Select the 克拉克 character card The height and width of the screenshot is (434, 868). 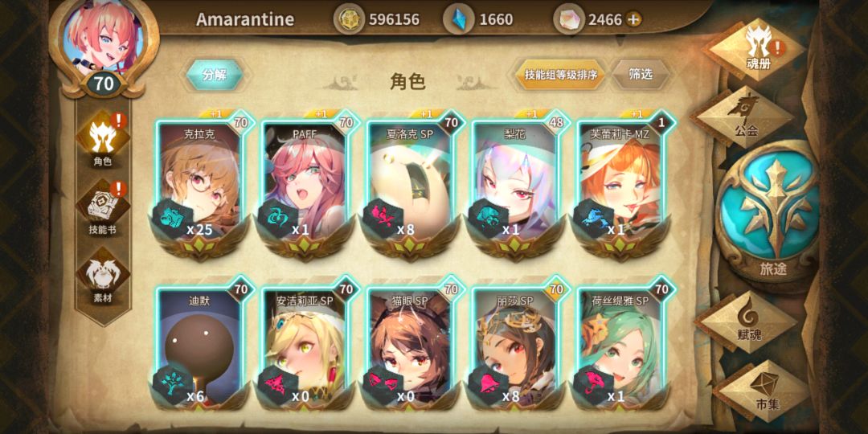pyautogui.click(x=200, y=182)
